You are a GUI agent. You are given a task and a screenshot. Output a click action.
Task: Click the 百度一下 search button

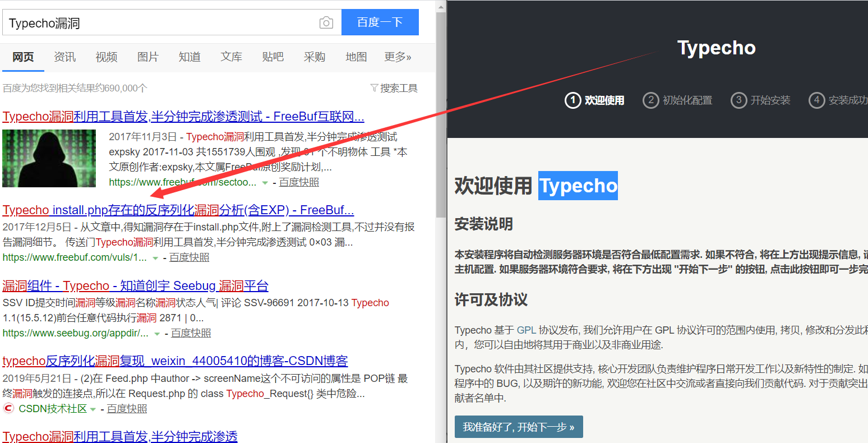click(x=380, y=22)
